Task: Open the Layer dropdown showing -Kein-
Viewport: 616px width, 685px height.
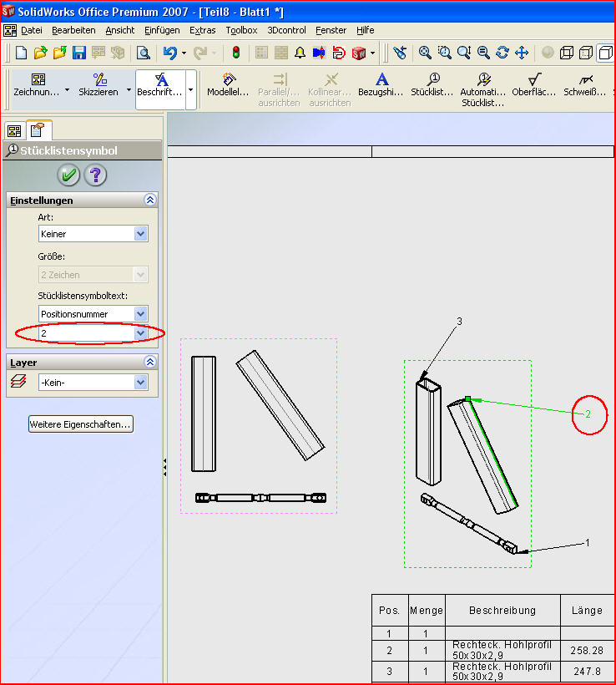Action: [x=93, y=383]
